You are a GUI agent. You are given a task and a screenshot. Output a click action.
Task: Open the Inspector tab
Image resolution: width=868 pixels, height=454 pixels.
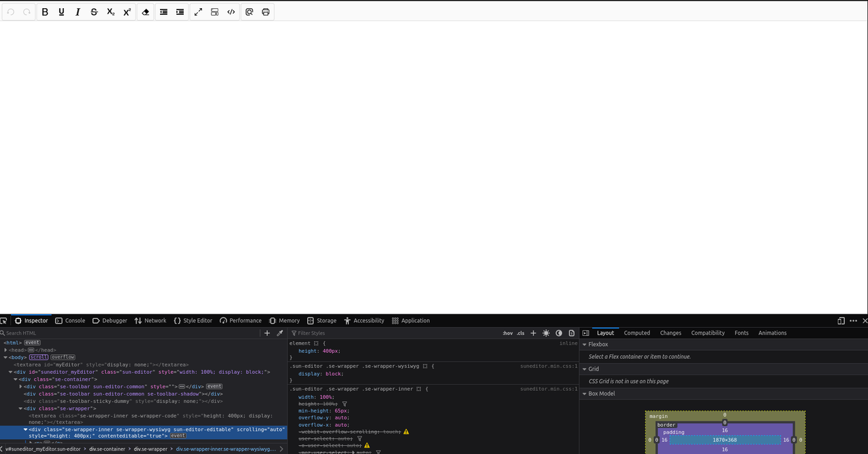(31, 320)
